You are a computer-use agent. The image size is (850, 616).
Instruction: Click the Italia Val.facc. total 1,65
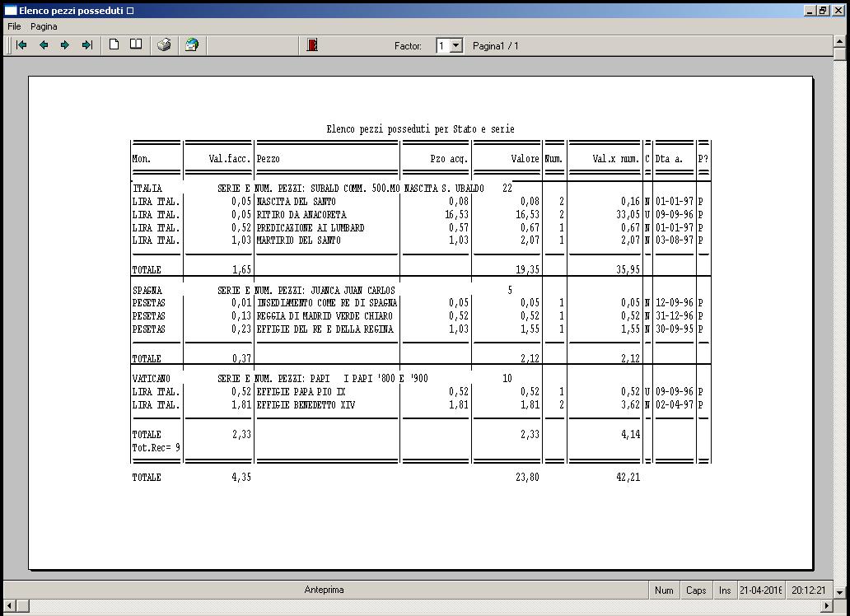(241, 269)
